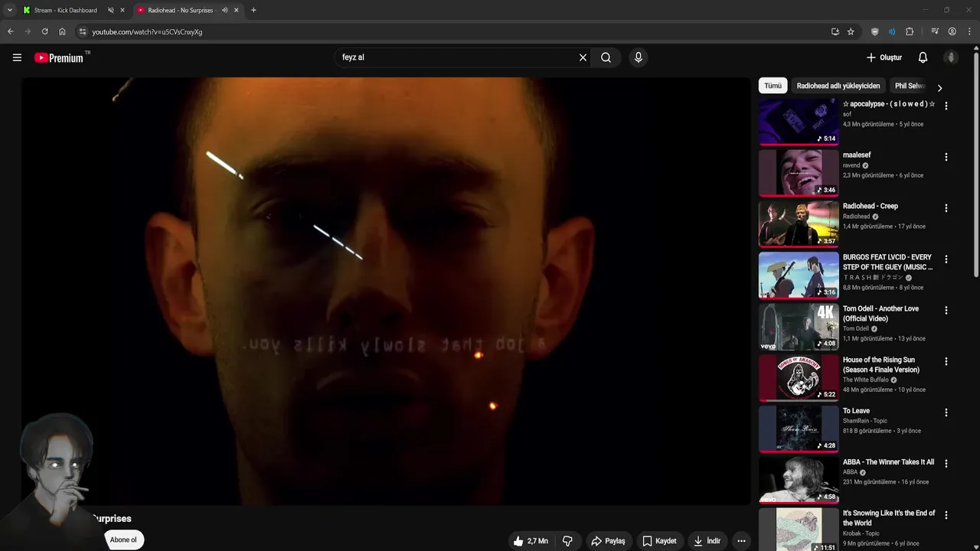This screenshot has height=551, width=980.
Task: Open options for apocalypse slowed video
Action: (x=946, y=106)
